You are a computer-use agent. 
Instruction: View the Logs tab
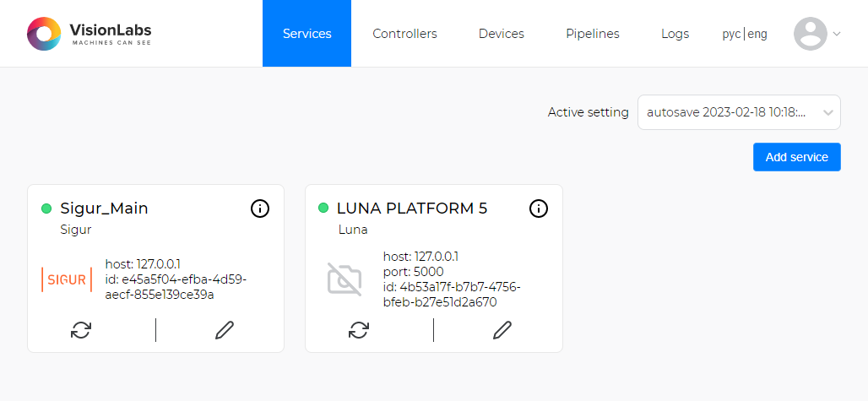(x=675, y=34)
